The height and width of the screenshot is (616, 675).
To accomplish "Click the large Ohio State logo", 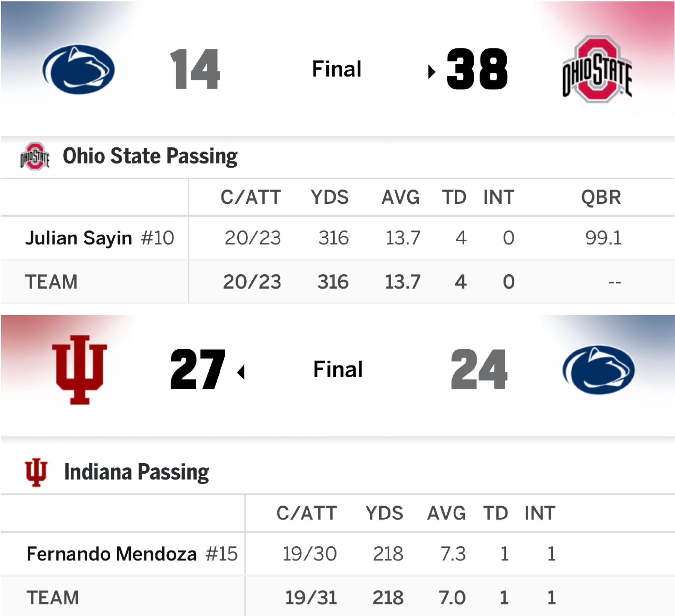I will (x=597, y=69).
